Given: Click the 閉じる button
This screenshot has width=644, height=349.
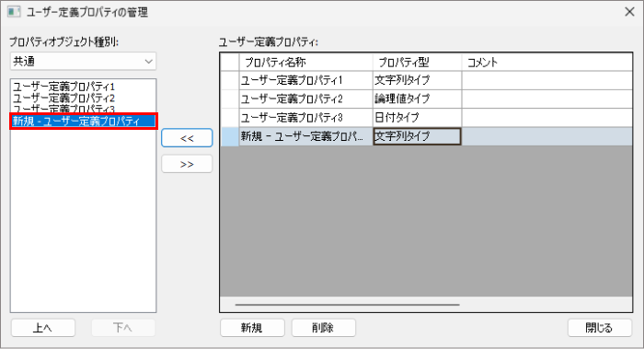Looking at the screenshot, I should coord(600,328).
